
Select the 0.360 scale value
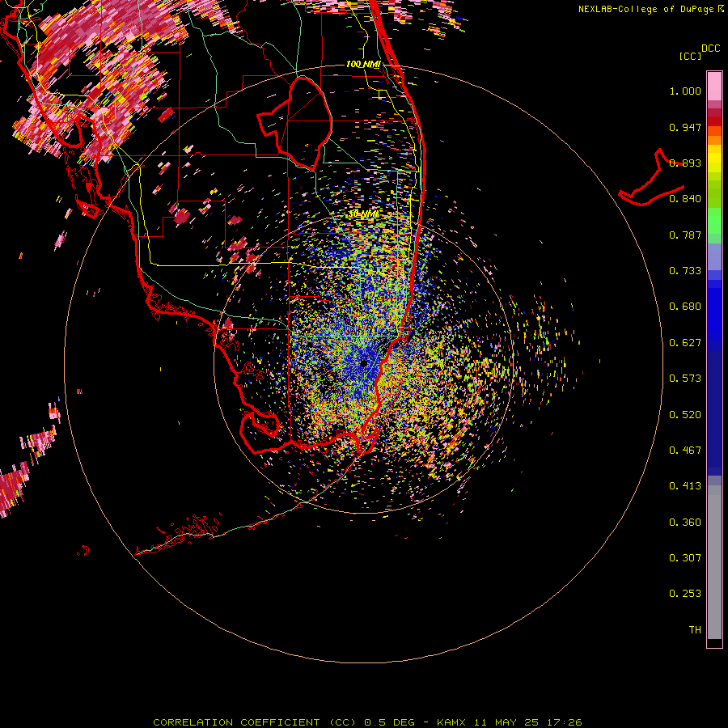685,523
